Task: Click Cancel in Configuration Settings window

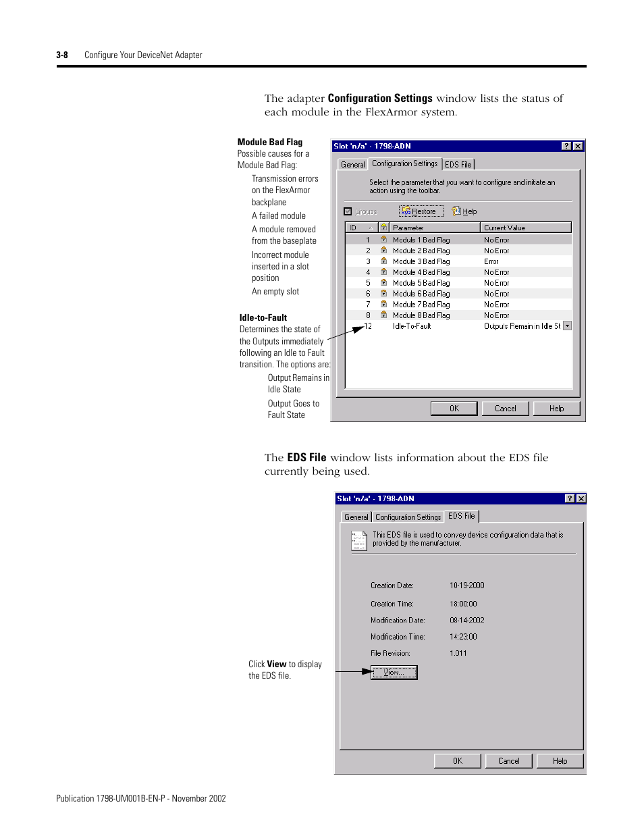Action: click(x=506, y=409)
